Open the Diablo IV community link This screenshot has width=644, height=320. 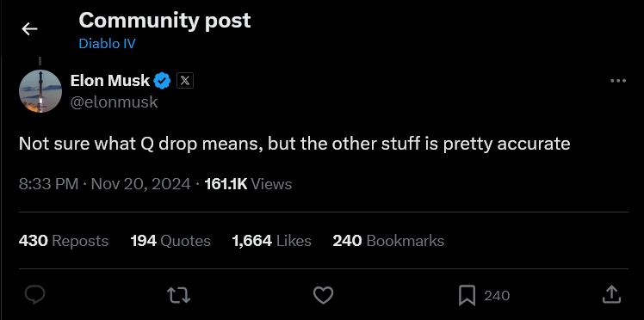click(x=107, y=44)
